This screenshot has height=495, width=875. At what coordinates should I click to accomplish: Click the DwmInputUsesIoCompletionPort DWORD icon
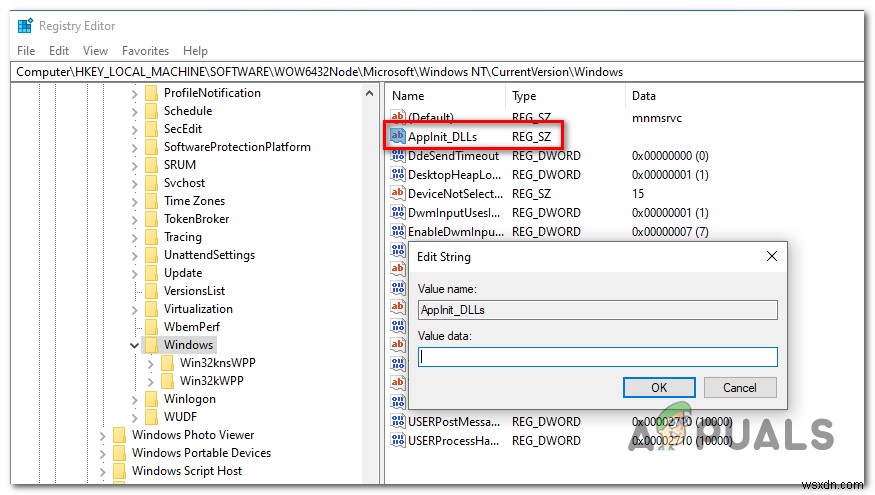tap(397, 213)
